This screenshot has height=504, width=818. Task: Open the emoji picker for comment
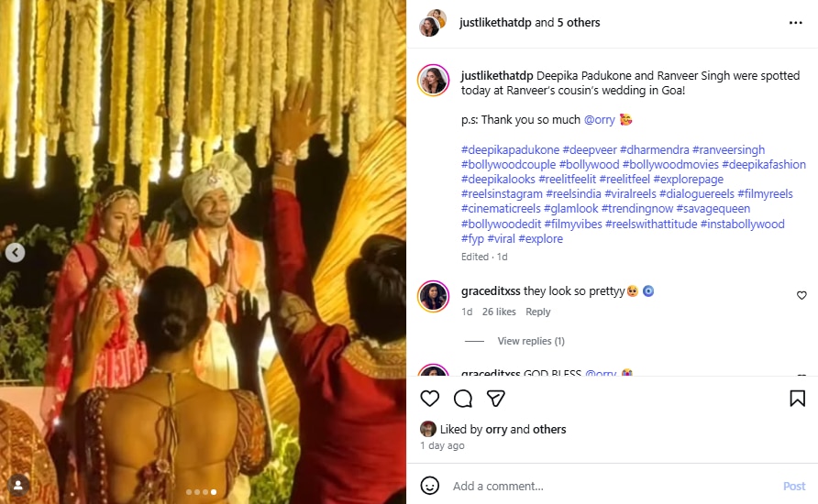click(x=429, y=486)
